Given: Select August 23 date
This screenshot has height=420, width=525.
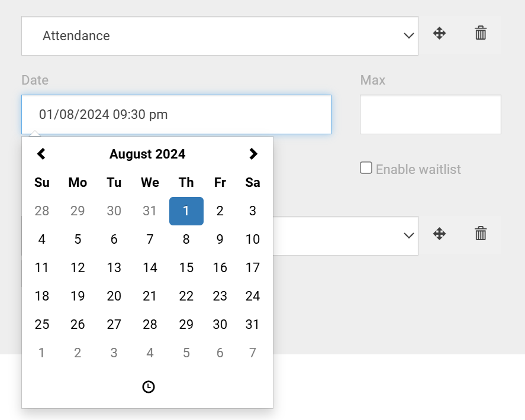Looking at the screenshot, I should click(220, 296).
